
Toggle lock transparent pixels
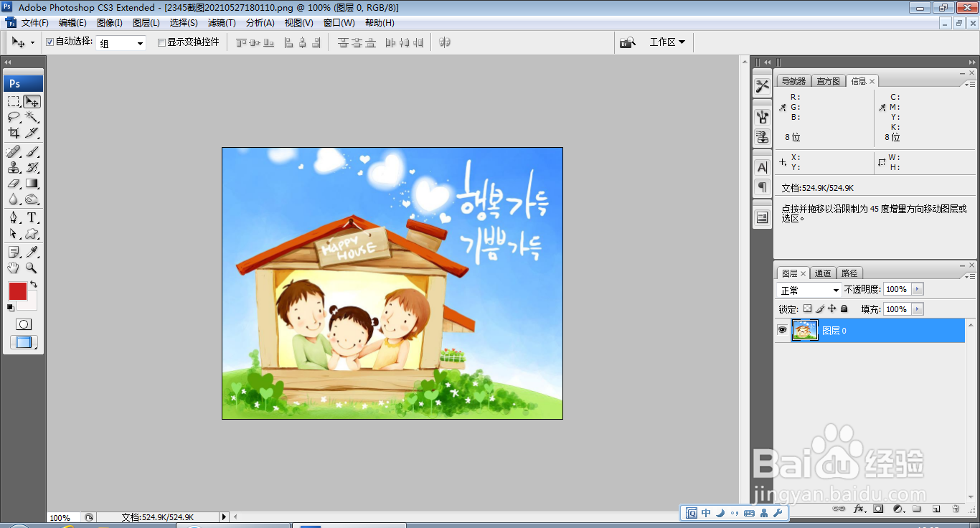(807, 309)
